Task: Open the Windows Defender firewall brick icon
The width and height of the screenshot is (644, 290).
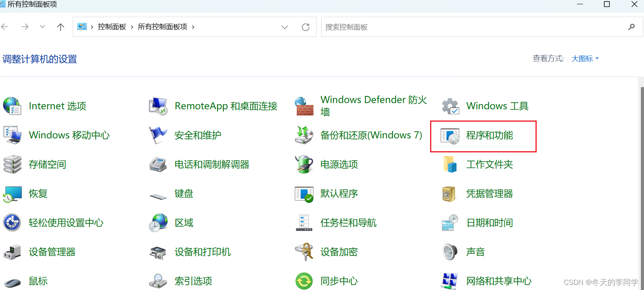Action: (304, 106)
